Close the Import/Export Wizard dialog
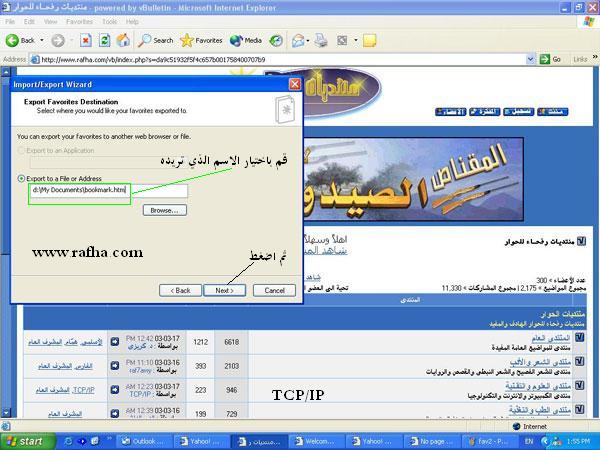 (295, 84)
